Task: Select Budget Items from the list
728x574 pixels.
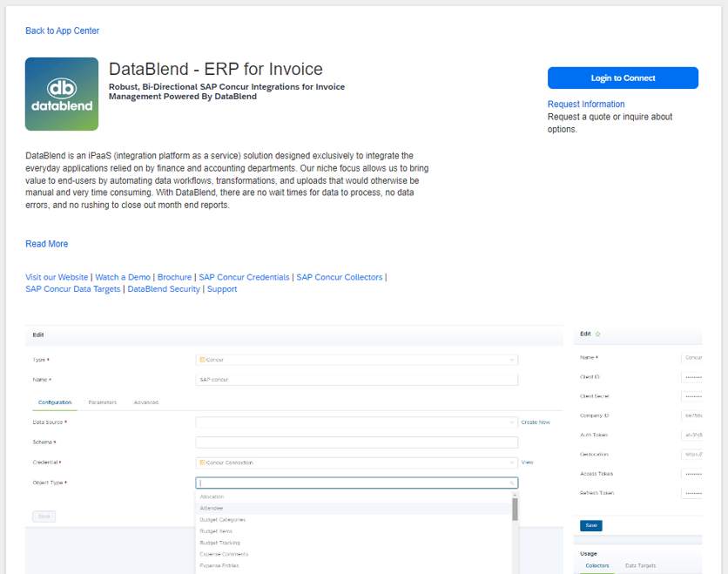Action: pyautogui.click(x=354, y=531)
